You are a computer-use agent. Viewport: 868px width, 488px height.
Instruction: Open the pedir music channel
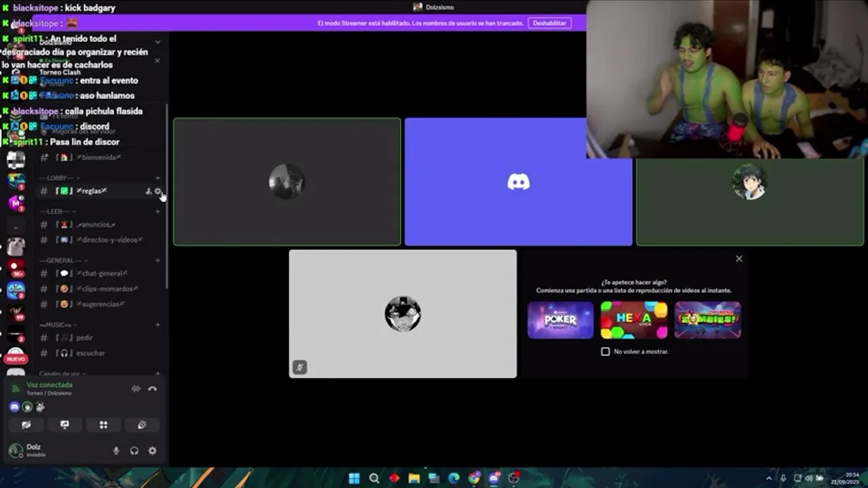(x=99, y=338)
